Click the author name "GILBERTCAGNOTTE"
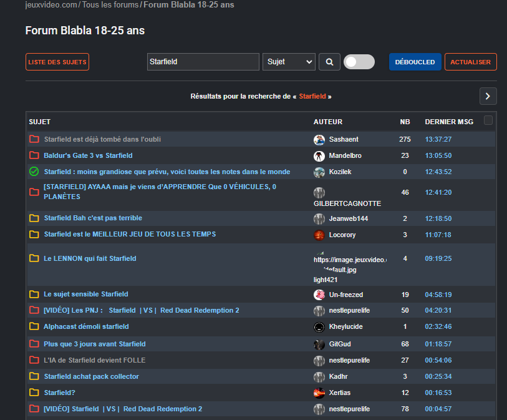507x420 pixels. [347, 203]
